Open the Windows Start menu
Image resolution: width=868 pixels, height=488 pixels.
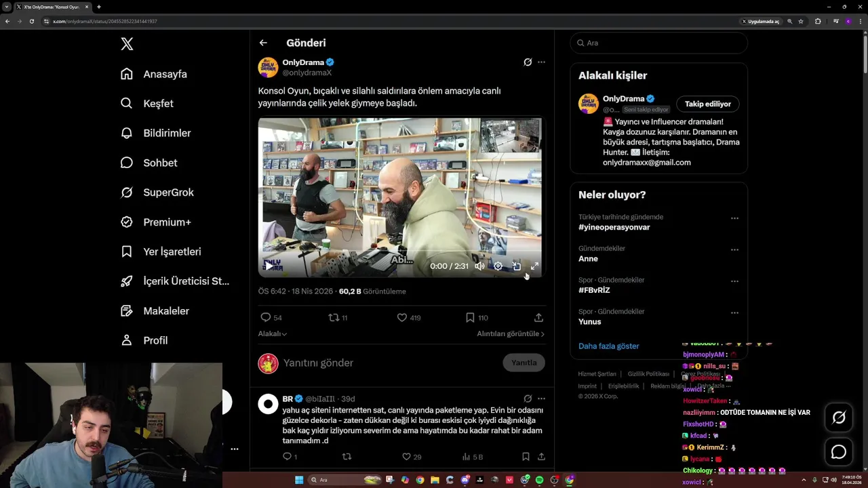pyautogui.click(x=299, y=480)
